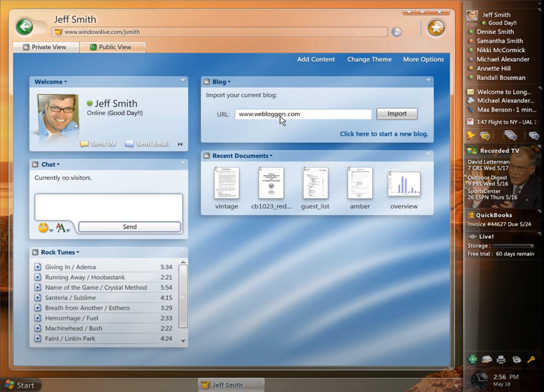Open the guest_list document thumbnail
Image resolution: width=544 pixels, height=392 pixels.
(315, 183)
